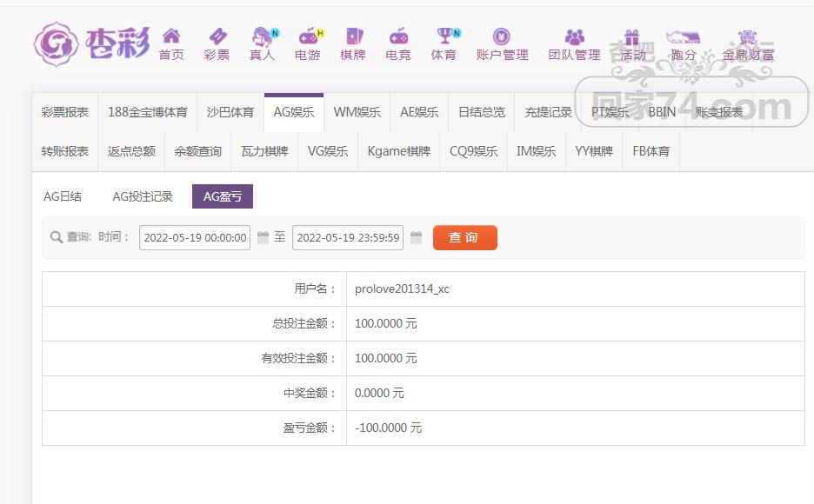Screen dimensions: 814x504
Task: Switch to the AG日结 sub-tab
Action: tap(63, 196)
